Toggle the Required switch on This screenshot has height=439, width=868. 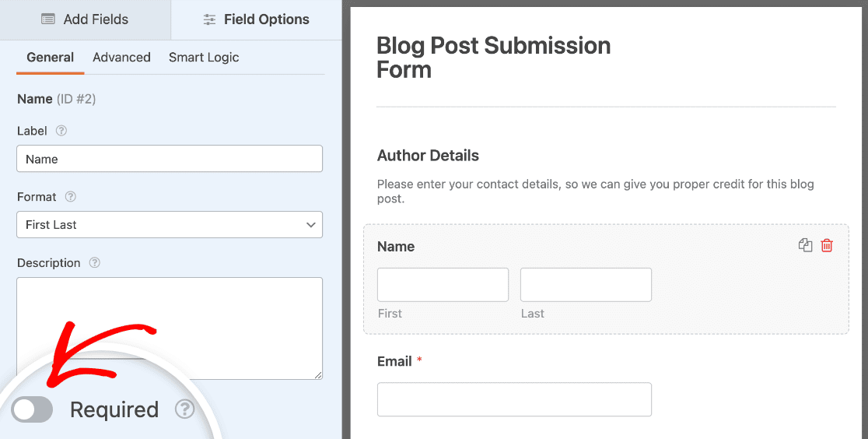32,409
